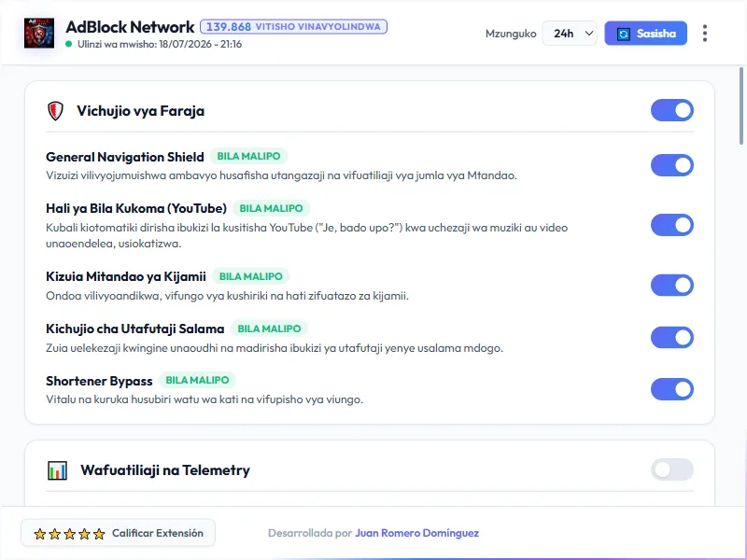Click the description starting 'Zuia uelekezaji kwingine'
Screen dimensions: 747x560
click(x=275, y=348)
